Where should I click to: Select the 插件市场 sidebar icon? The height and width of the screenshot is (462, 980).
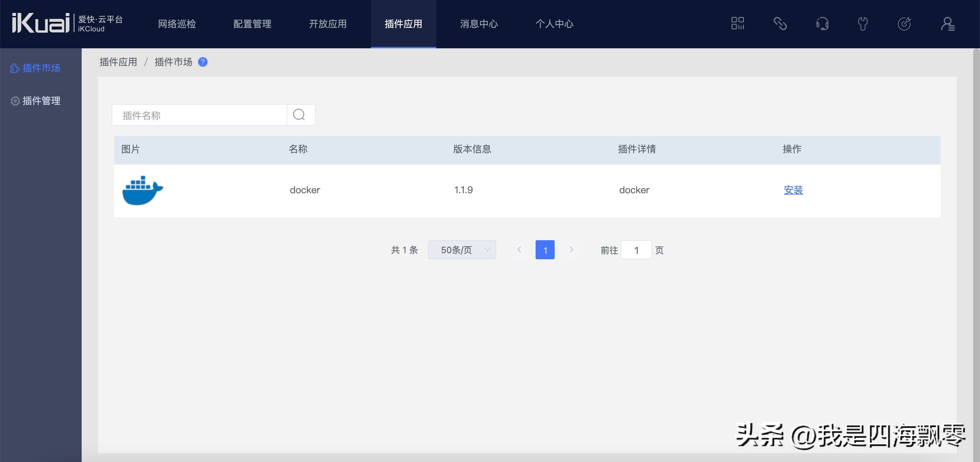click(15, 68)
